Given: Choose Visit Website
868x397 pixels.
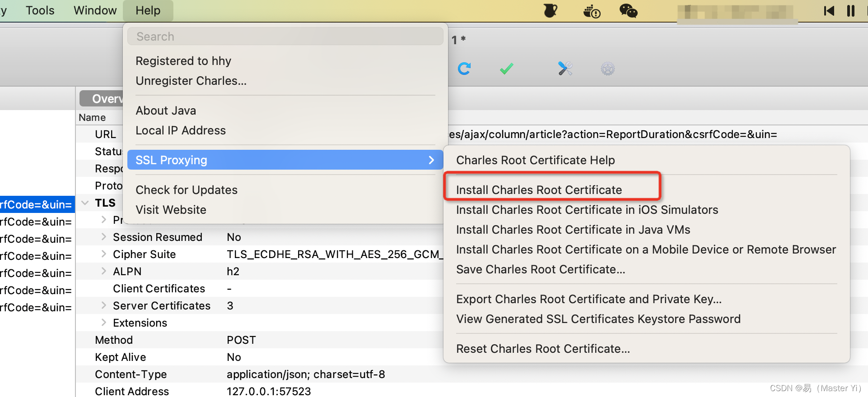Looking at the screenshot, I should [285, 210].
